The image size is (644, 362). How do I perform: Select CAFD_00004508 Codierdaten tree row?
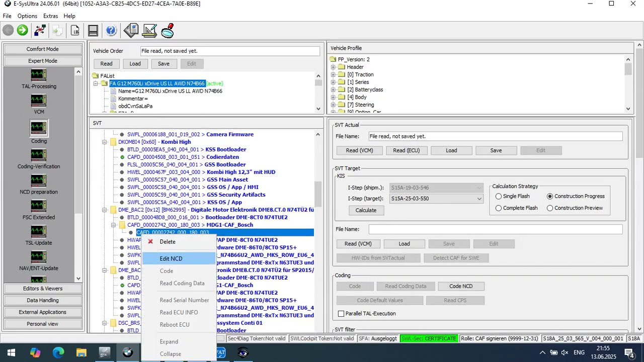[183, 157]
